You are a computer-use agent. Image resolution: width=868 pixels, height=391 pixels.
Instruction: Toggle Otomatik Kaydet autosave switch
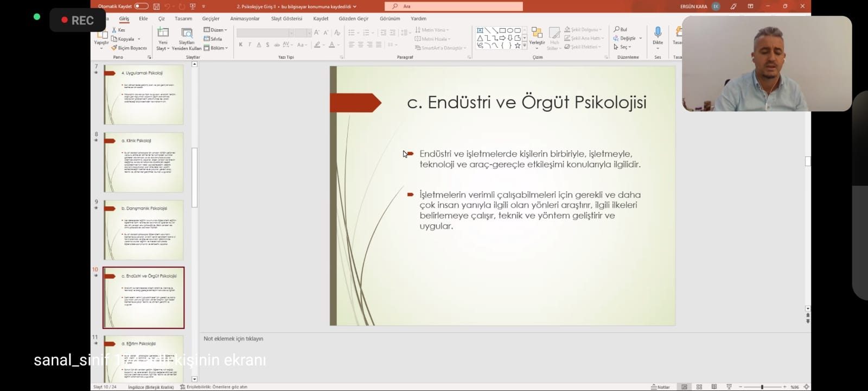[x=141, y=7]
